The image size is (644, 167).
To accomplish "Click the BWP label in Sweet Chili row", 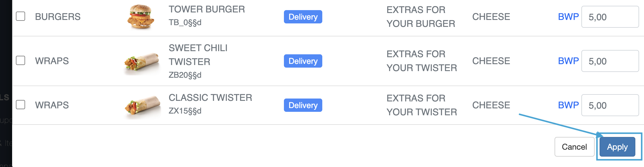I will tap(568, 61).
